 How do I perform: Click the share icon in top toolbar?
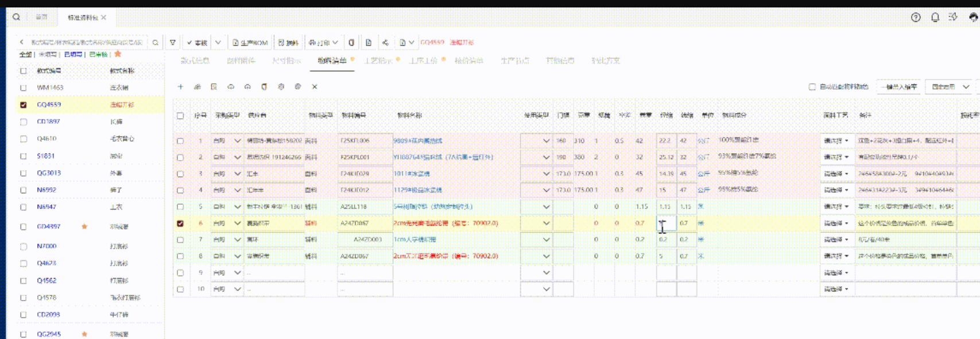[385, 42]
